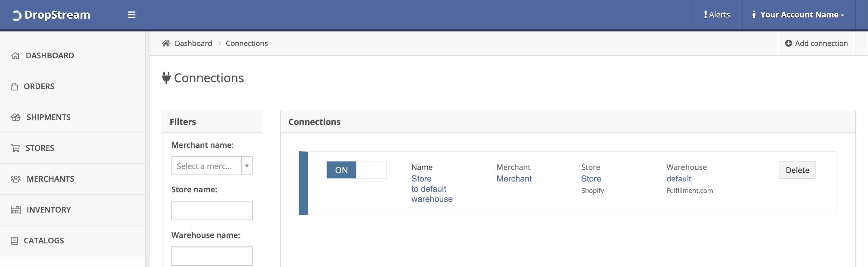The width and height of the screenshot is (868, 267).
Task: Select the Shipments box icon
Action: [x=15, y=117]
